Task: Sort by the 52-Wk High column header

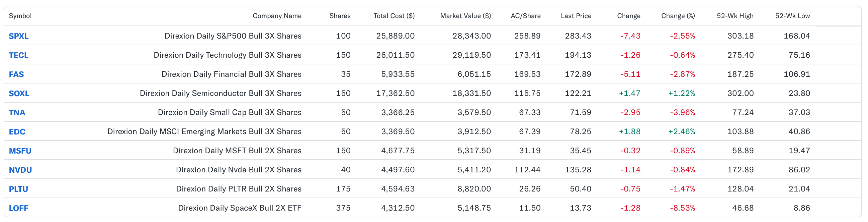Action: 735,16
